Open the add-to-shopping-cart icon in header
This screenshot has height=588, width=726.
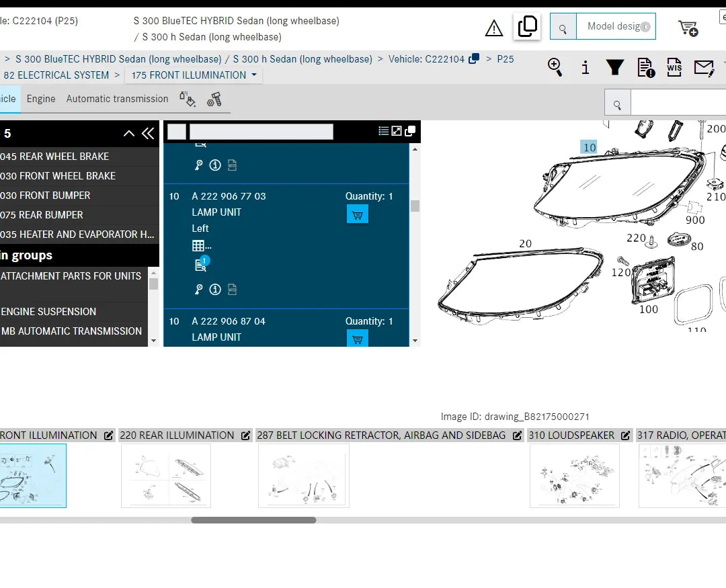point(688,28)
